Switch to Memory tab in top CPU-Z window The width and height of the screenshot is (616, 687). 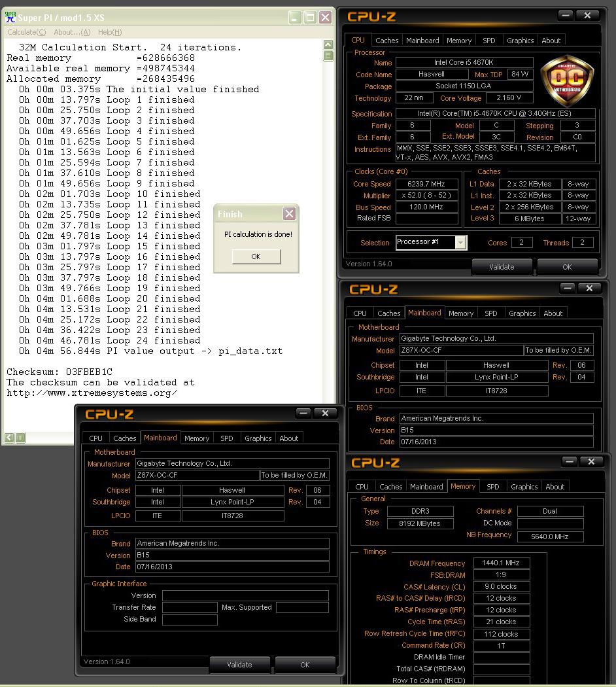pos(459,41)
